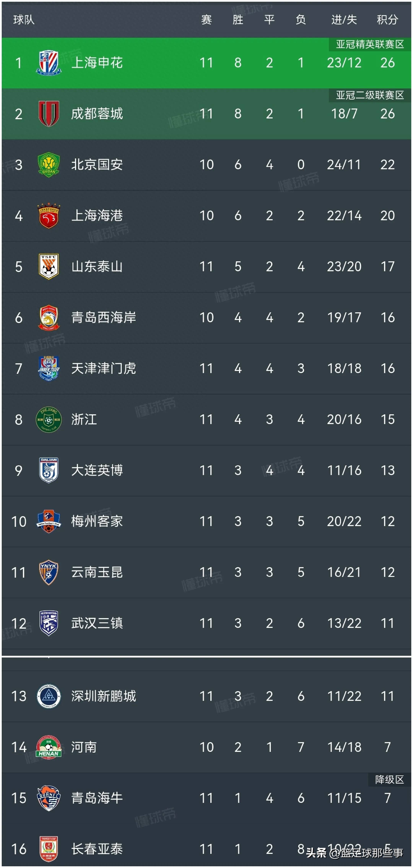
Task: Open the 上海申花 team name
Action: [97, 63]
